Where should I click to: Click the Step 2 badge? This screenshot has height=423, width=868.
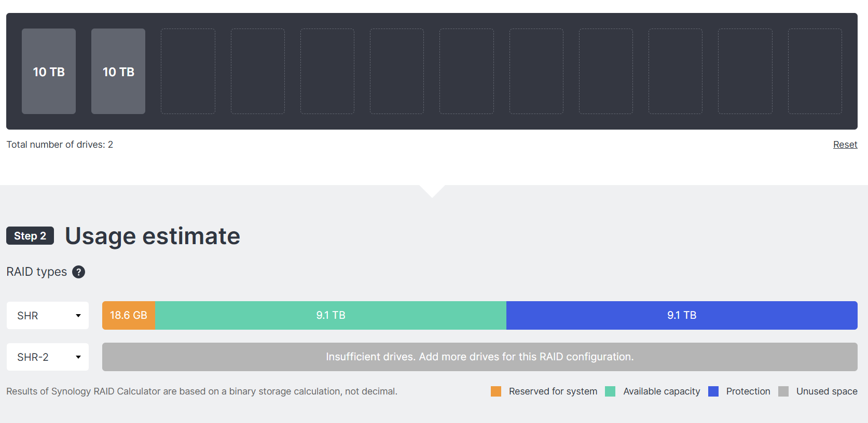point(30,236)
